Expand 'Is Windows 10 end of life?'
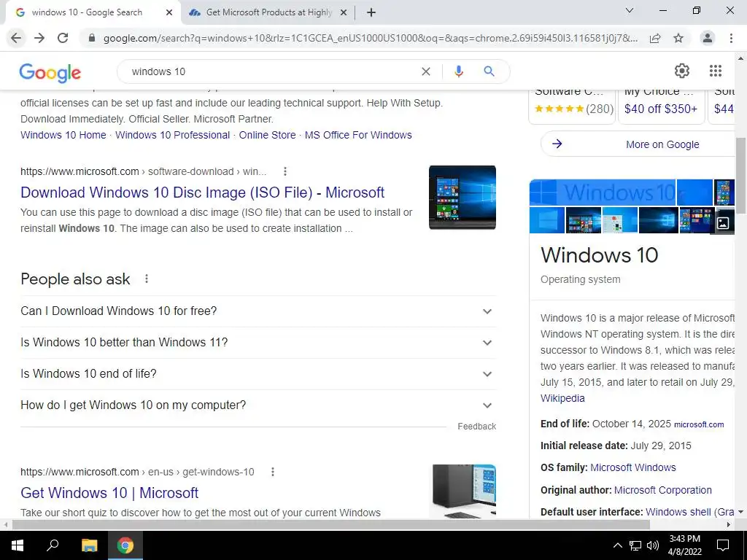This screenshot has width=747, height=560. [258, 374]
